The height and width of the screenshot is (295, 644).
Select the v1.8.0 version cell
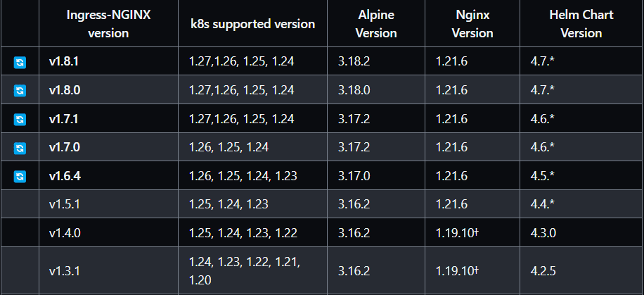[x=63, y=90]
